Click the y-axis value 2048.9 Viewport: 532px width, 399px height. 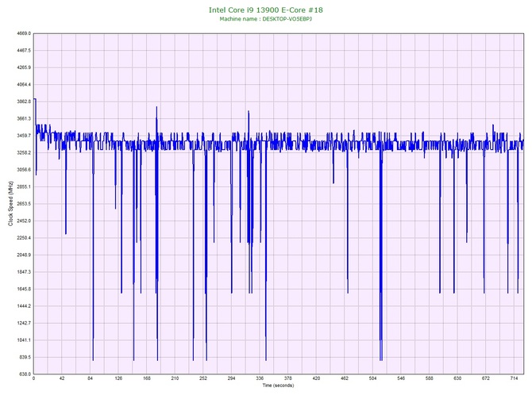coord(24,255)
